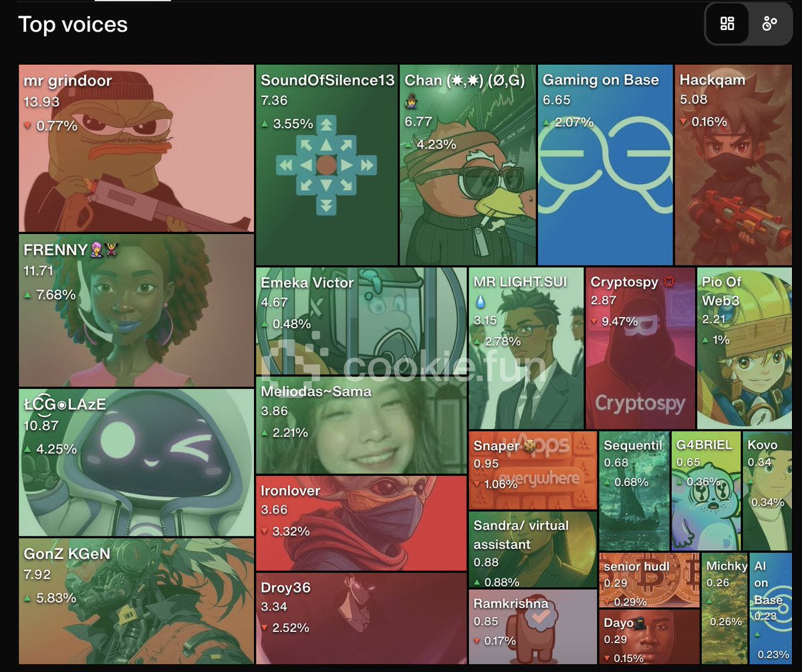This screenshot has height=672, width=802.
Task: Select the Meliodas~Sama tile
Action: [x=361, y=425]
